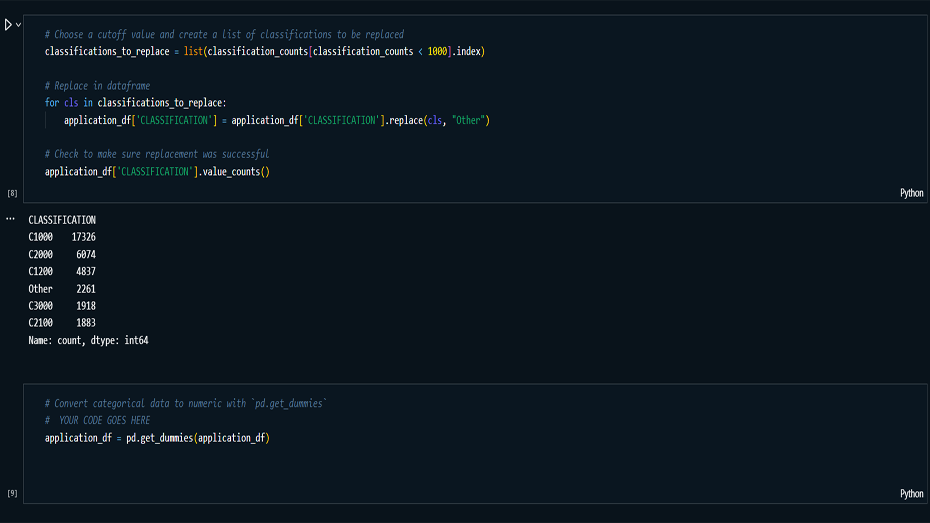The width and height of the screenshot is (930, 523).
Task: Click the "Other" string in the replace call
Action: [x=467, y=120]
